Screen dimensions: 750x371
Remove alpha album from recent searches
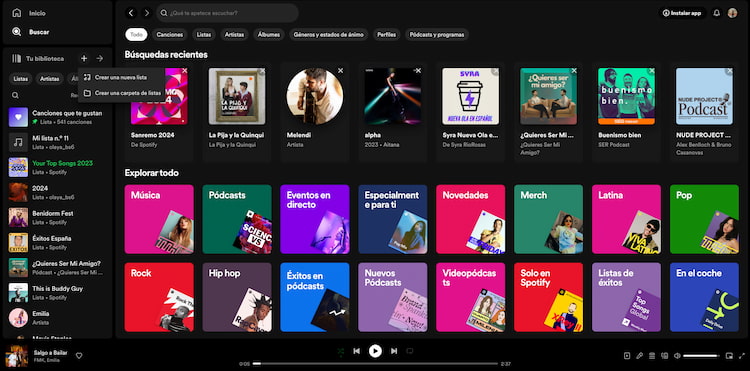418,71
